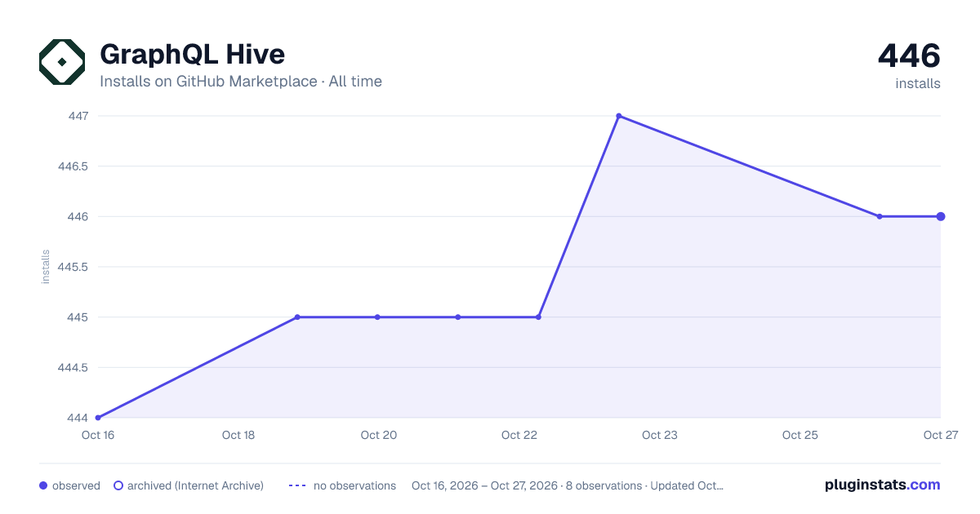Select the peak data point at 447
Image resolution: width=980 pixels, height=514 pixels.
tap(619, 116)
